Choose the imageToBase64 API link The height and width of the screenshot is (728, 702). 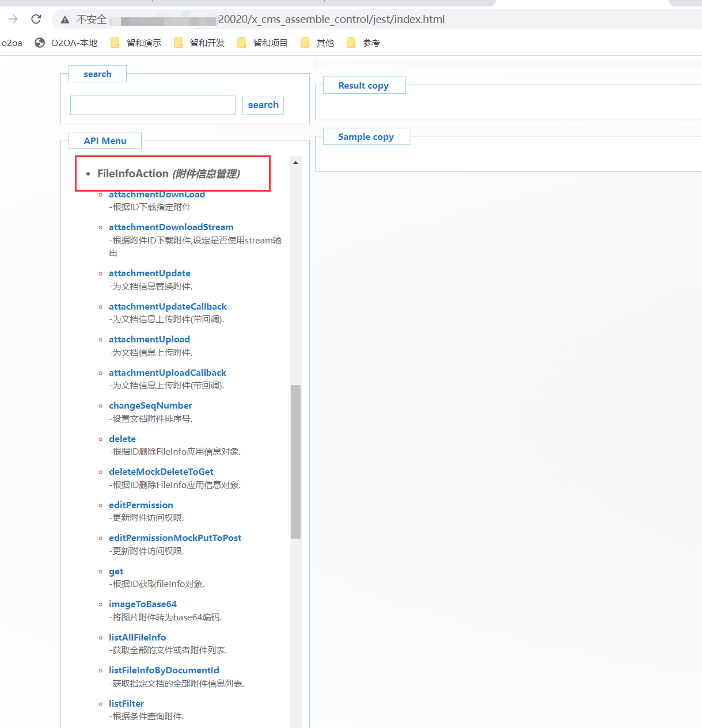click(142, 604)
